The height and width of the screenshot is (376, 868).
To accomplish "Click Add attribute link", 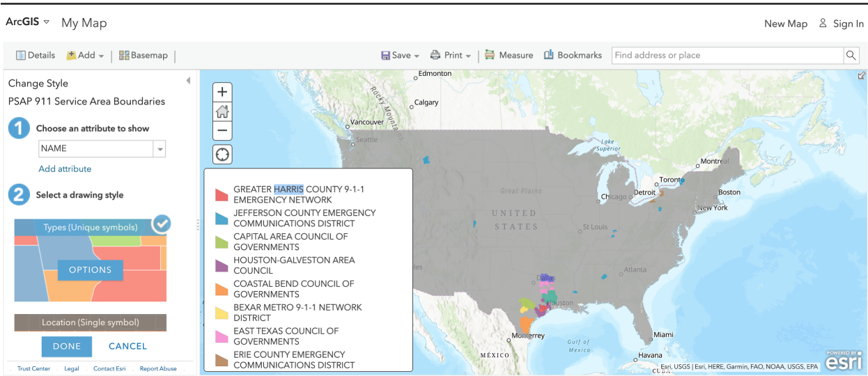I will tap(65, 169).
